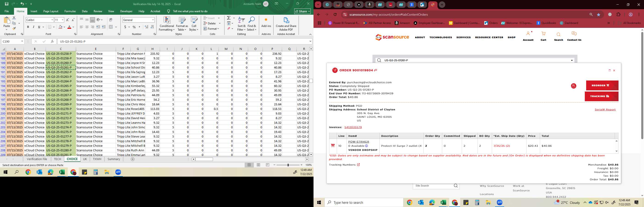644x207 pixels.
Task: Toggle Italic formatting in Excel ribbon
Action: pyautogui.click(x=34, y=27)
